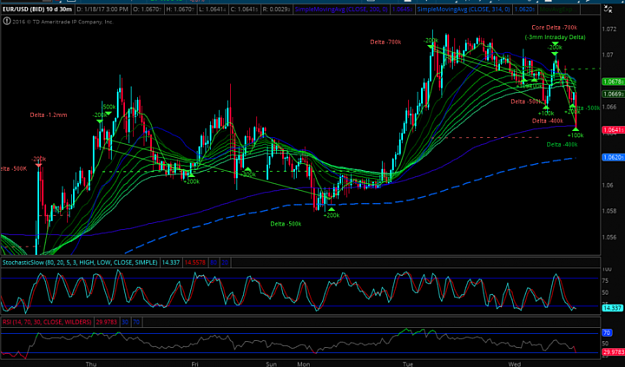Click the 1.056 price axis label
Image resolution: width=625 pixels, height=367 pixels.
point(609,237)
